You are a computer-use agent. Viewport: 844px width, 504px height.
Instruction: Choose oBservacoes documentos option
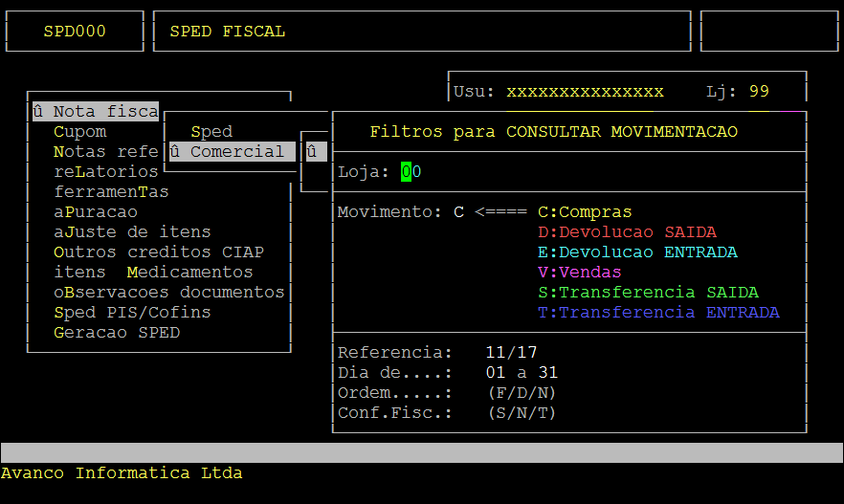(x=168, y=293)
